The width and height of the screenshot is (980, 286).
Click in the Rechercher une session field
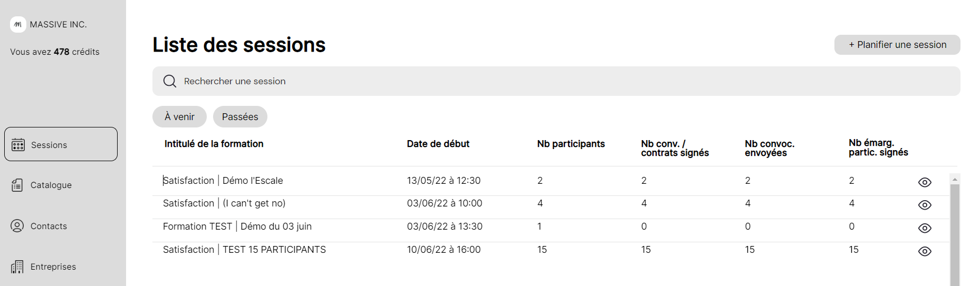coord(556,81)
